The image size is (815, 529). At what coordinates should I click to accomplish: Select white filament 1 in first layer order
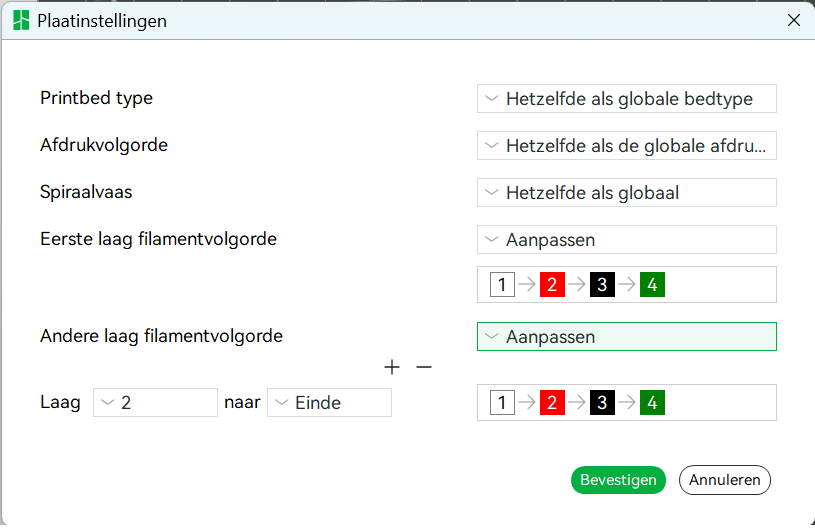[x=502, y=285]
